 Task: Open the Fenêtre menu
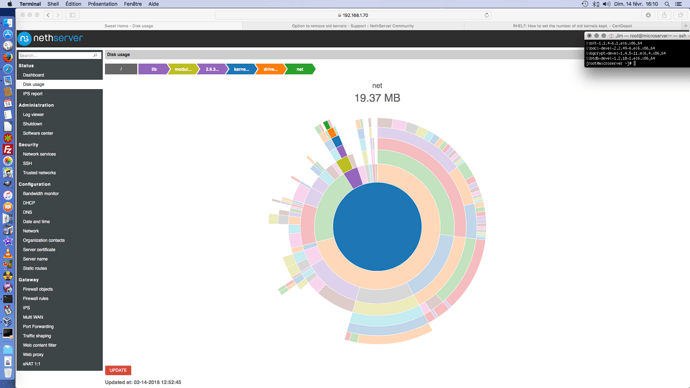click(x=132, y=4)
